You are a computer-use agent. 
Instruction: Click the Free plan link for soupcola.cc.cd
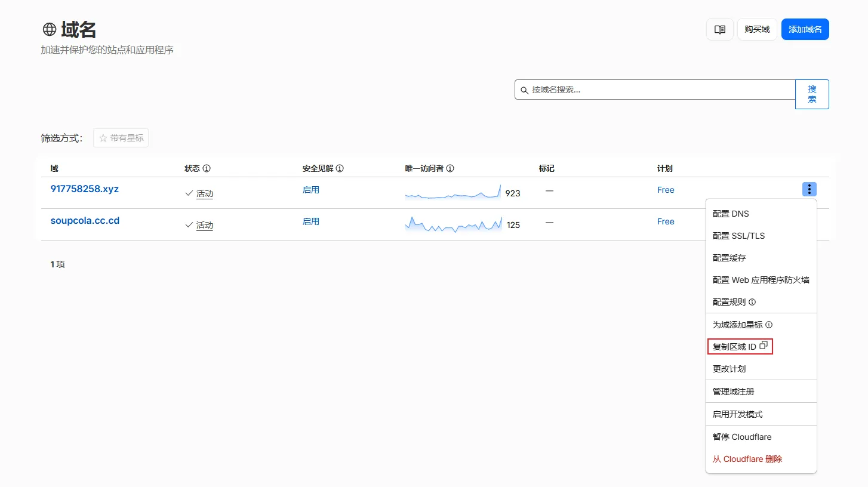click(666, 221)
